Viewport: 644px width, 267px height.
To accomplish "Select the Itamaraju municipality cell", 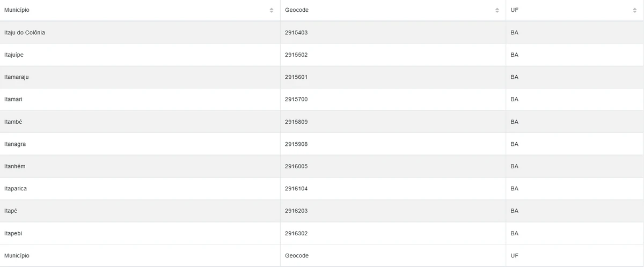I will (16, 77).
